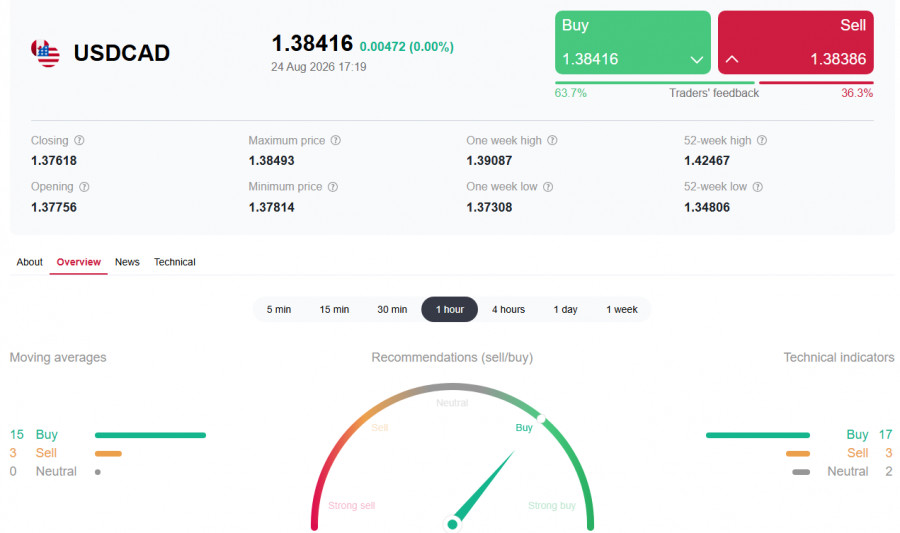Open the Technical tab
This screenshot has height=533, width=900.
(174, 262)
